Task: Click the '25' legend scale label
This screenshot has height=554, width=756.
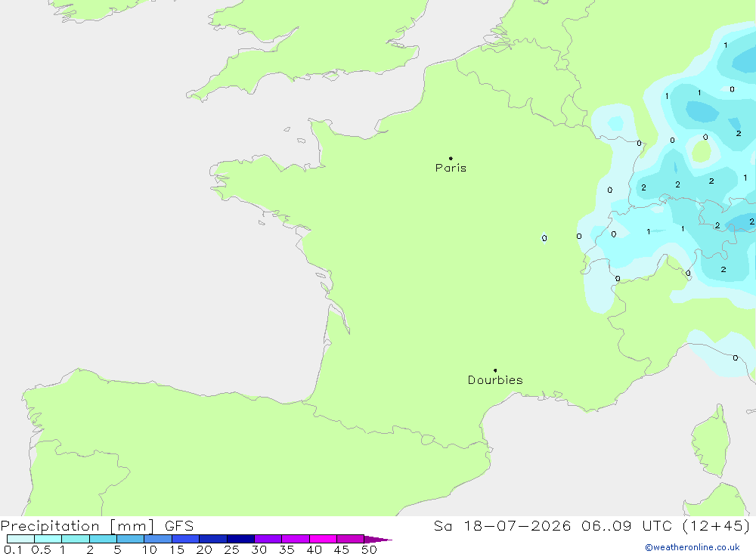Action: point(231,549)
